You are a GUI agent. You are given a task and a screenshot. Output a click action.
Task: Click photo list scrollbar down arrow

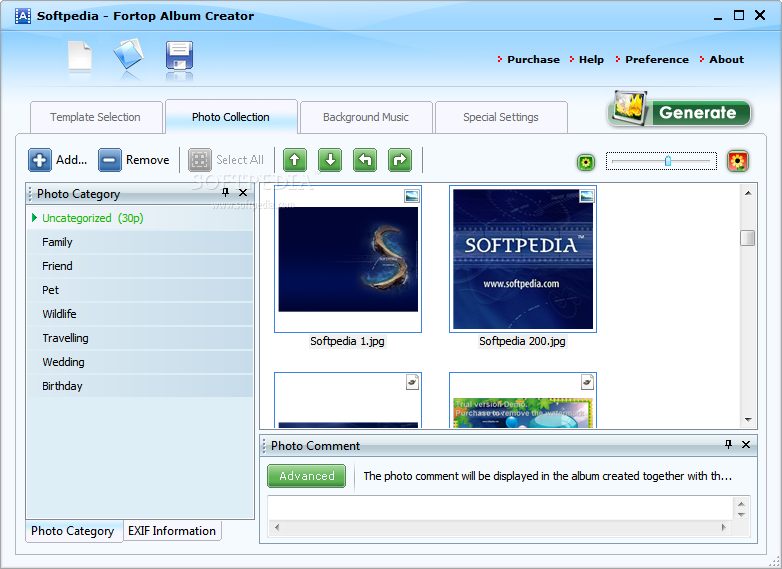coord(748,419)
